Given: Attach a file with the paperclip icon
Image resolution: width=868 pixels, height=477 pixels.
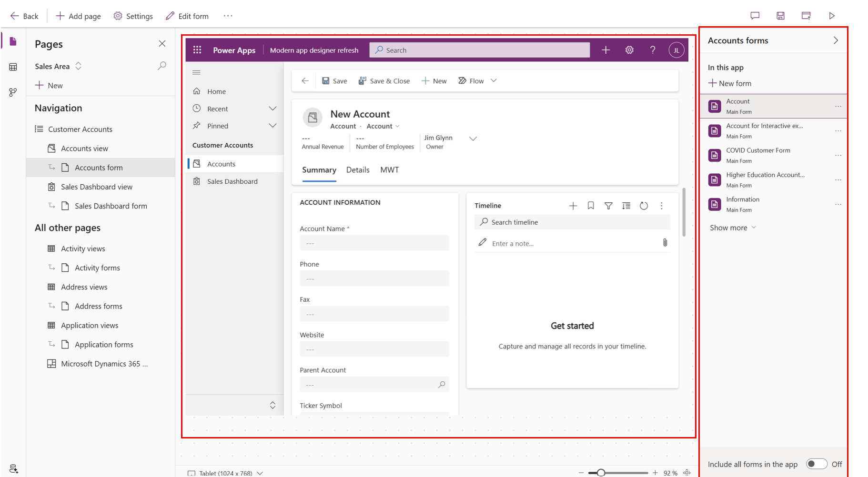Looking at the screenshot, I should tap(665, 243).
